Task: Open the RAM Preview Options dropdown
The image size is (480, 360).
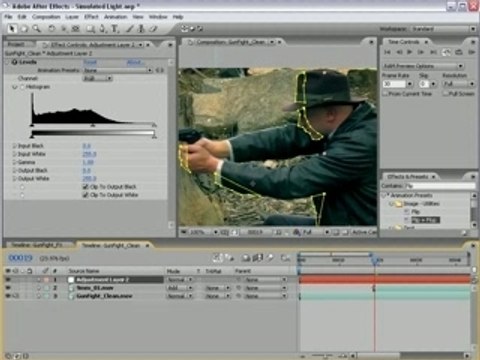Action: 423,66
